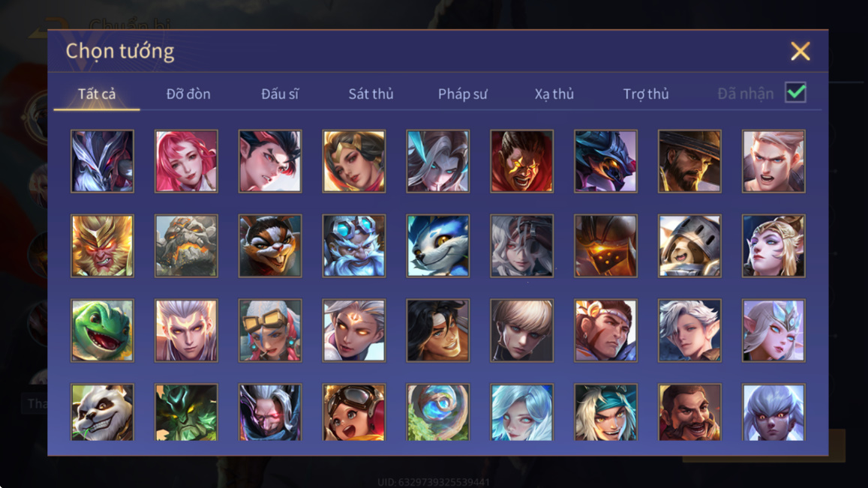Show the Xạ thủ heroes

click(x=554, y=94)
